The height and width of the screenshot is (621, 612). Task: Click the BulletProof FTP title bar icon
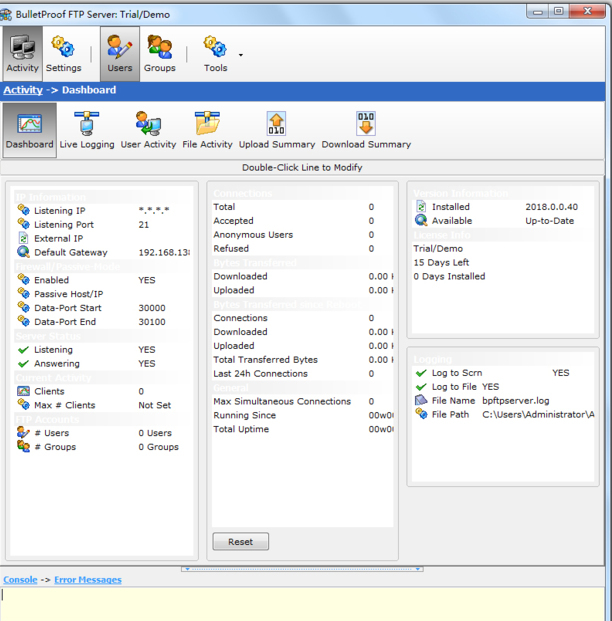(6, 15)
